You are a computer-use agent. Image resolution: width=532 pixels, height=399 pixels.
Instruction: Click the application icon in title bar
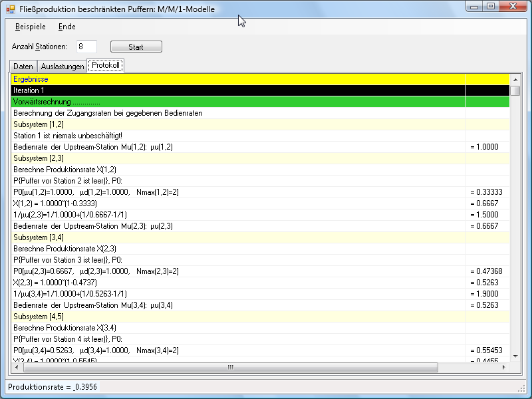coord(11,8)
